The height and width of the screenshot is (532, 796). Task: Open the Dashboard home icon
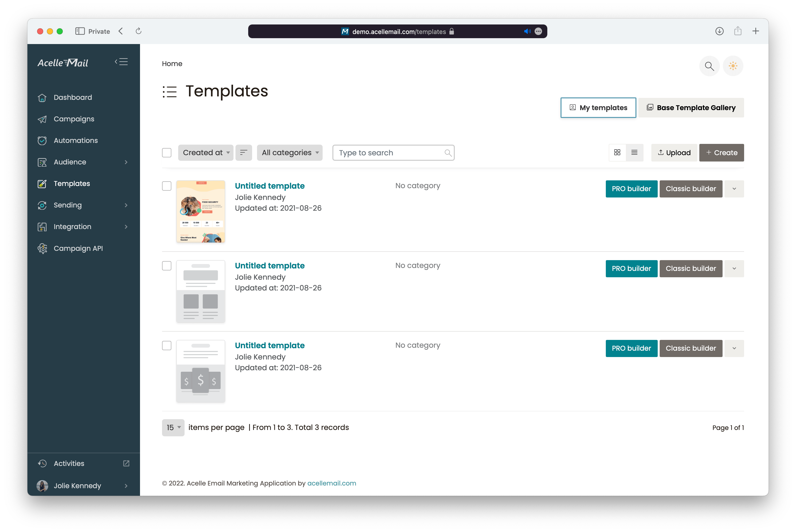(x=42, y=97)
